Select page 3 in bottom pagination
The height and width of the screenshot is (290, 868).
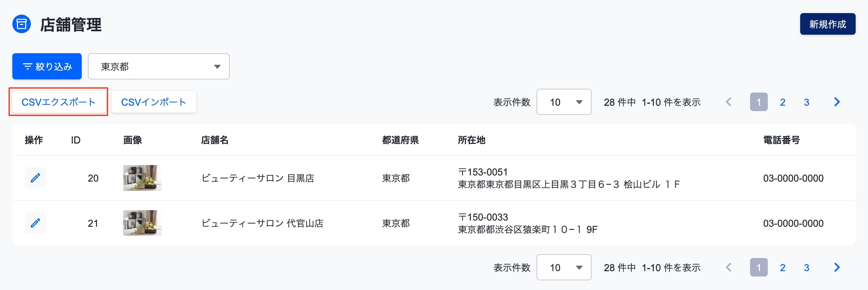point(806,267)
